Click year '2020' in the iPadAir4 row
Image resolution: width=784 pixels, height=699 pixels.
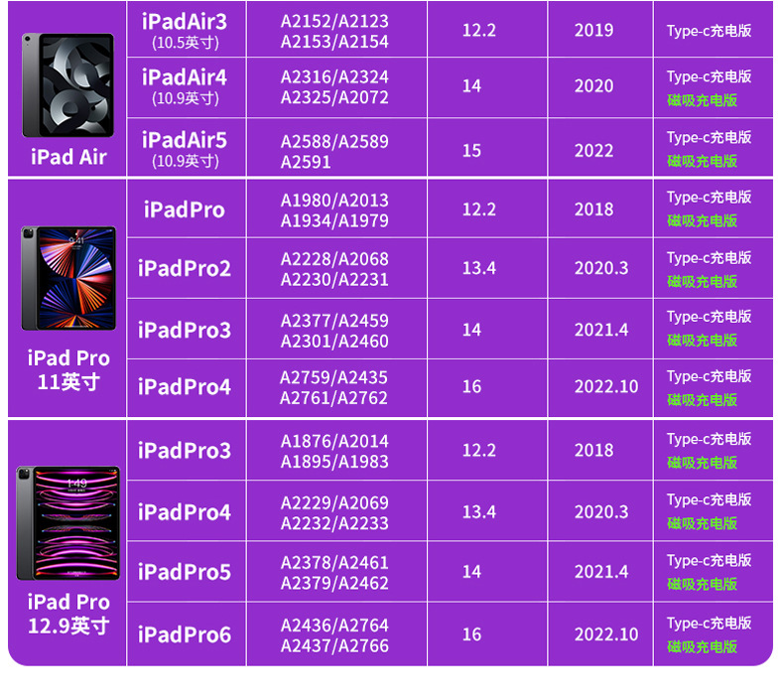pyautogui.click(x=593, y=86)
